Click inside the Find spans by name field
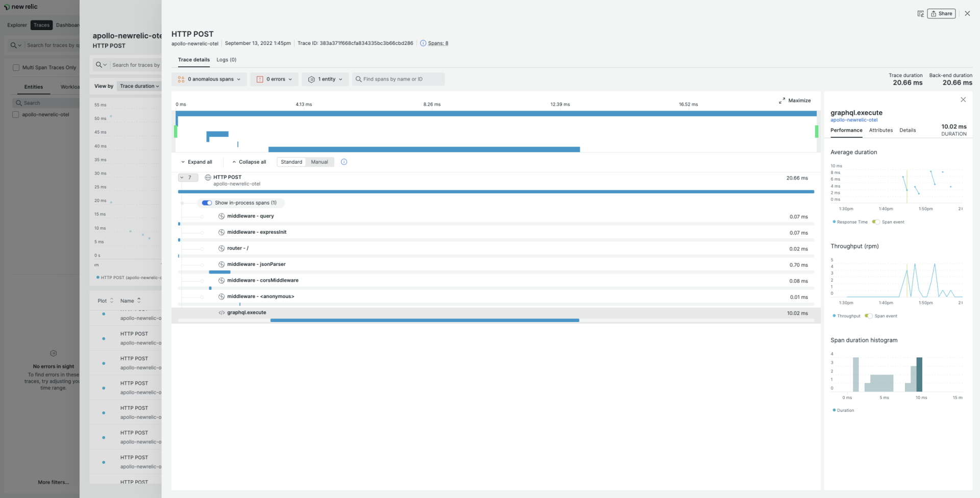The width and height of the screenshot is (980, 498). 398,79
